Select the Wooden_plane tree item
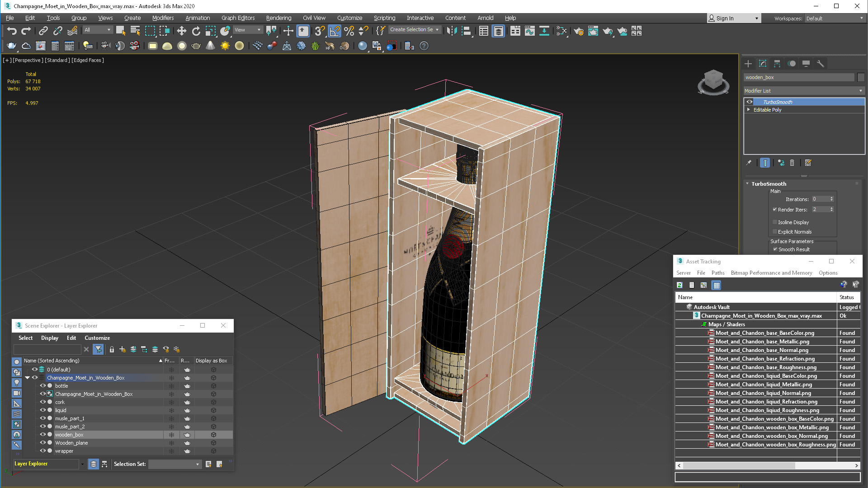Screen dimensions: 868x488 71,443
